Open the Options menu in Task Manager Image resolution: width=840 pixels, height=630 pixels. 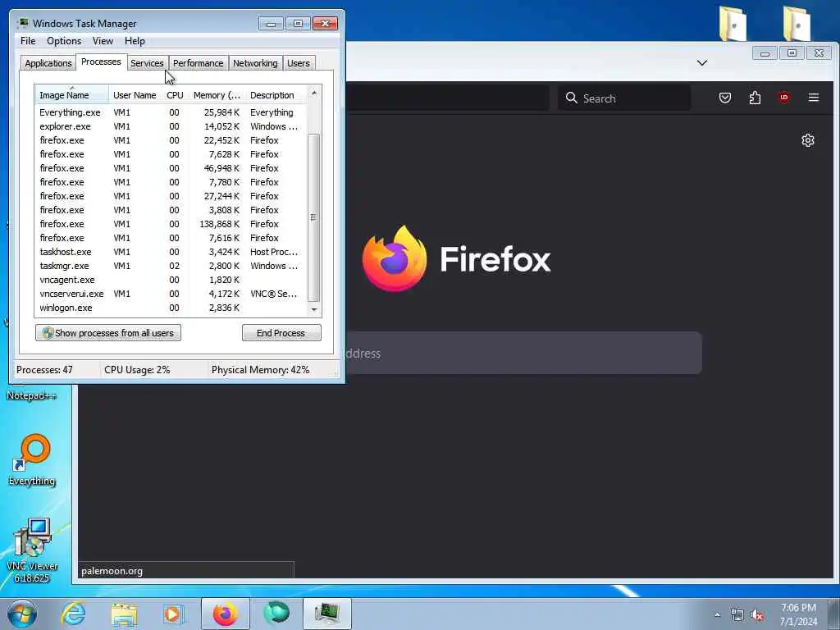pos(64,41)
